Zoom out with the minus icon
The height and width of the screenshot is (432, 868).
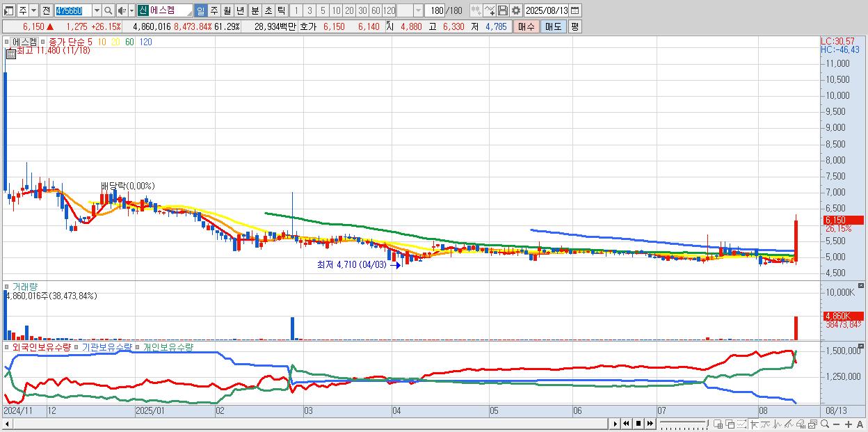point(837,424)
